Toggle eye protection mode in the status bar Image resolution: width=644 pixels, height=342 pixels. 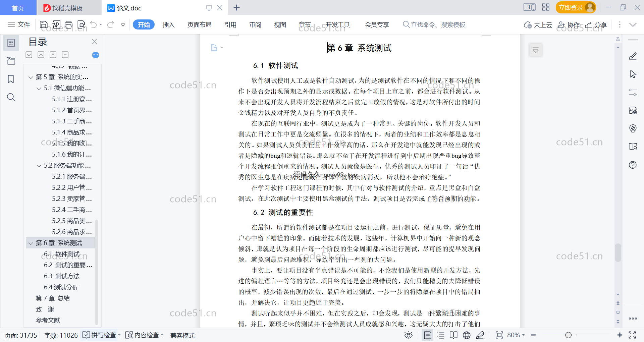pos(408,335)
